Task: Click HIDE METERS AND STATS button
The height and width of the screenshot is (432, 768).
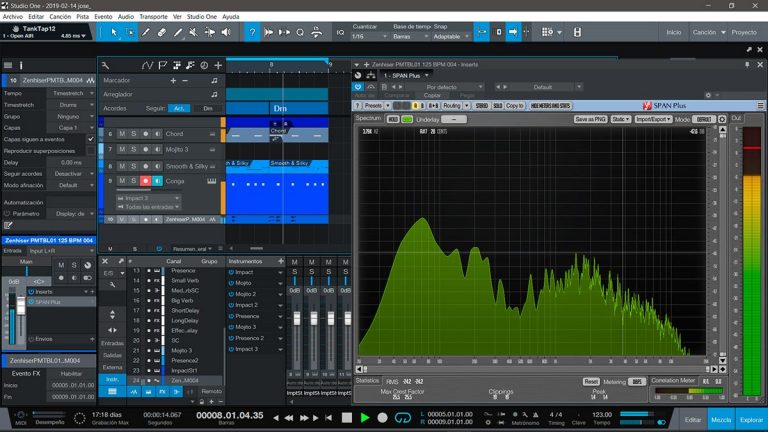Action: (x=551, y=105)
